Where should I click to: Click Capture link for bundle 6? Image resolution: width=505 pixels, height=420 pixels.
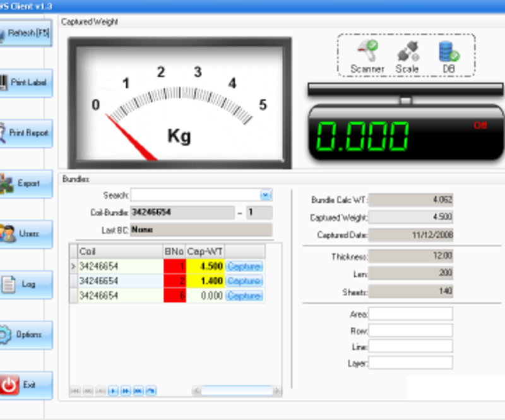pos(244,296)
